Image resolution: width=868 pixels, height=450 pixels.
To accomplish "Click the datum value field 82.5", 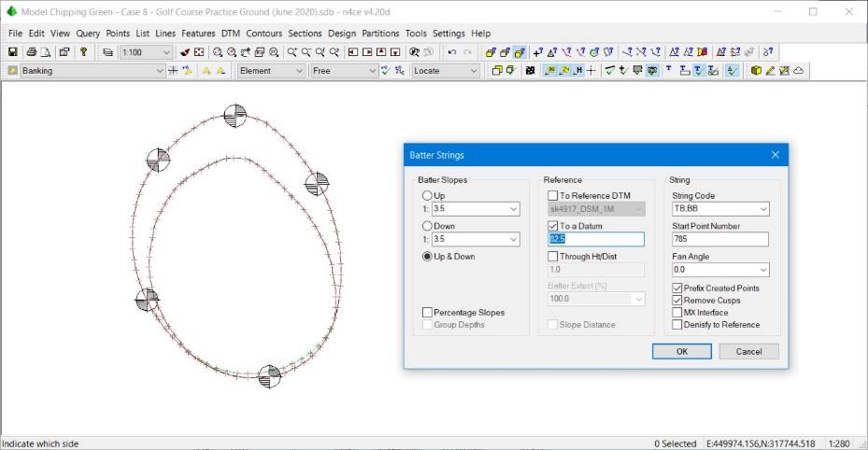I will tap(596, 239).
